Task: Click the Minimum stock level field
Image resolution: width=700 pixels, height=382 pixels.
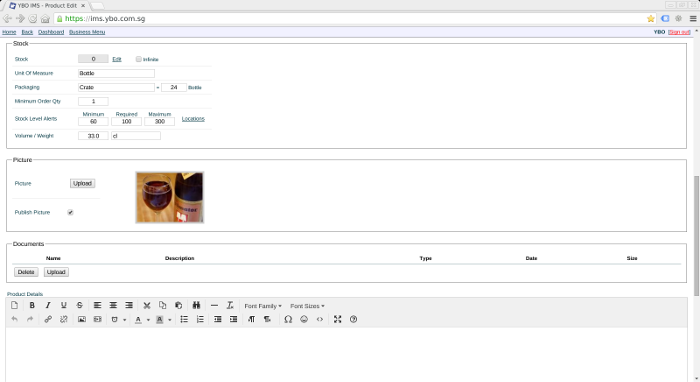Action: [93, 121]
